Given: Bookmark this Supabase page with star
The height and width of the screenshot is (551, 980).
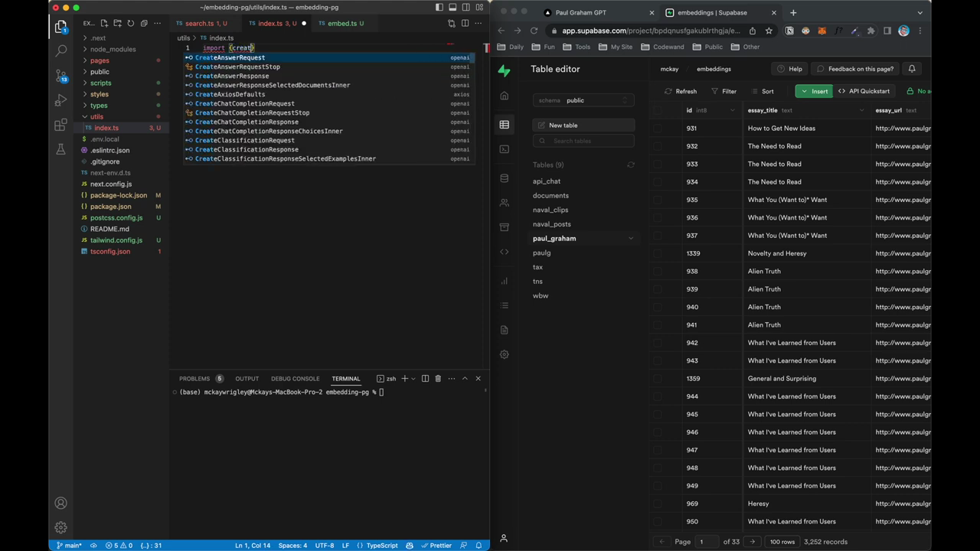Looking at the screenshot, I should pos(769,31).
